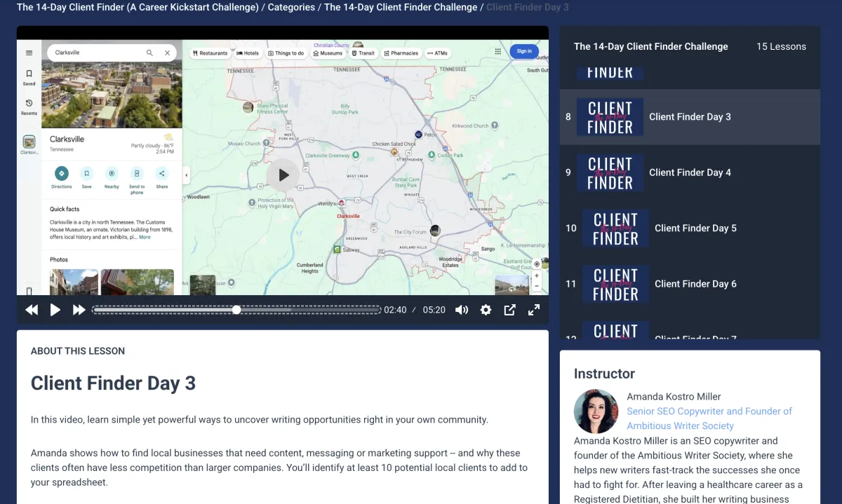Click the video progress bar handle

(236, 309)
